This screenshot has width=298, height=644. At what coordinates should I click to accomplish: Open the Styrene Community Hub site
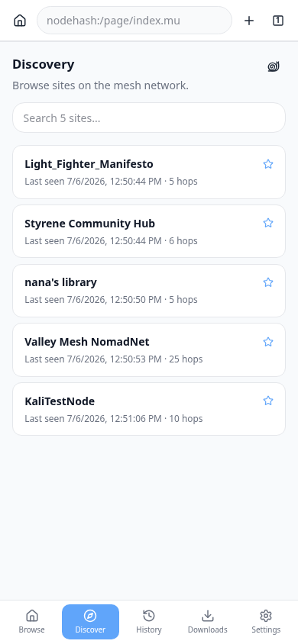pos(149,231)
